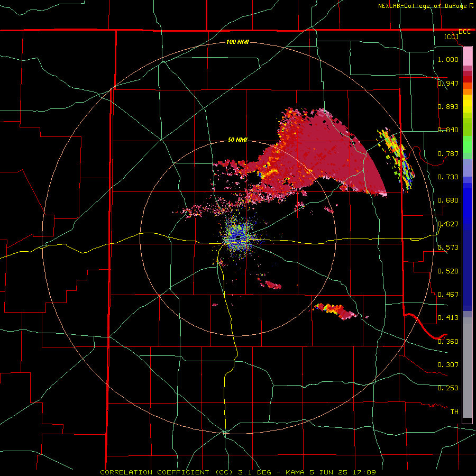Click the "[CC]" legend unit label
This screenshot has width=476, height=476.
click(452, 36)
